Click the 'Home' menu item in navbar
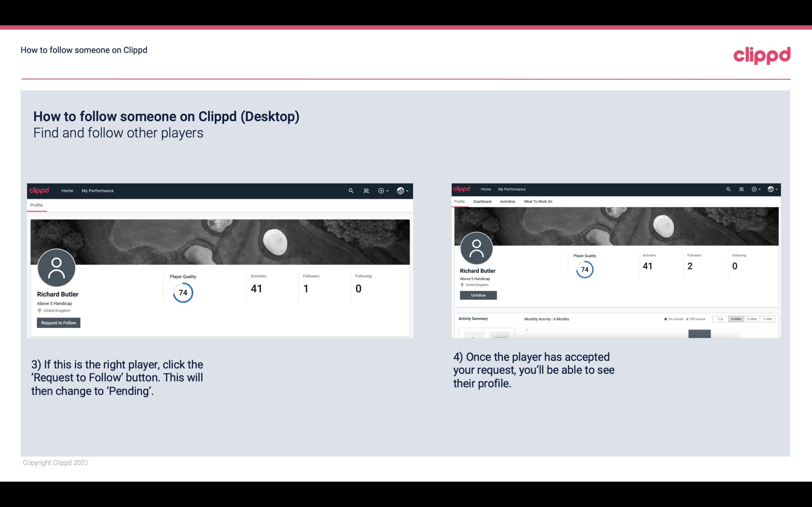 pos(67,190)
